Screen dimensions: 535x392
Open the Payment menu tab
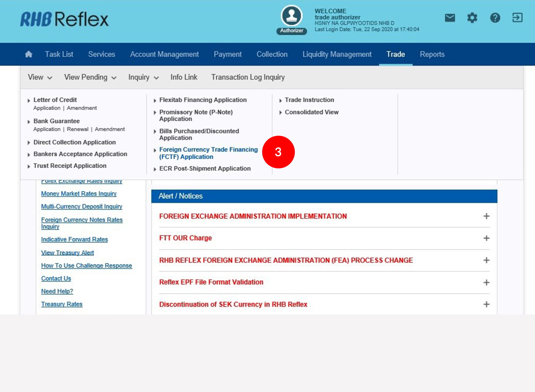[x=227, y=54]
